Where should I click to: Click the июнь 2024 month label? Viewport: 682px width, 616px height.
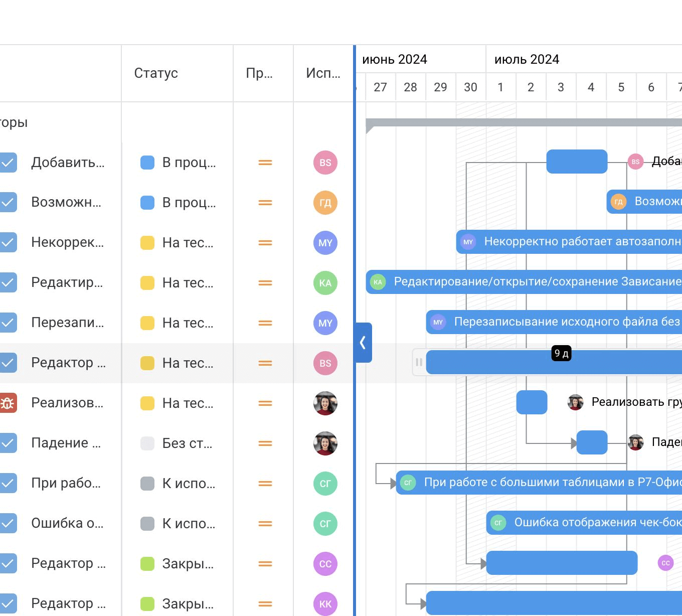pyautogui.click(x=395, y=59)
